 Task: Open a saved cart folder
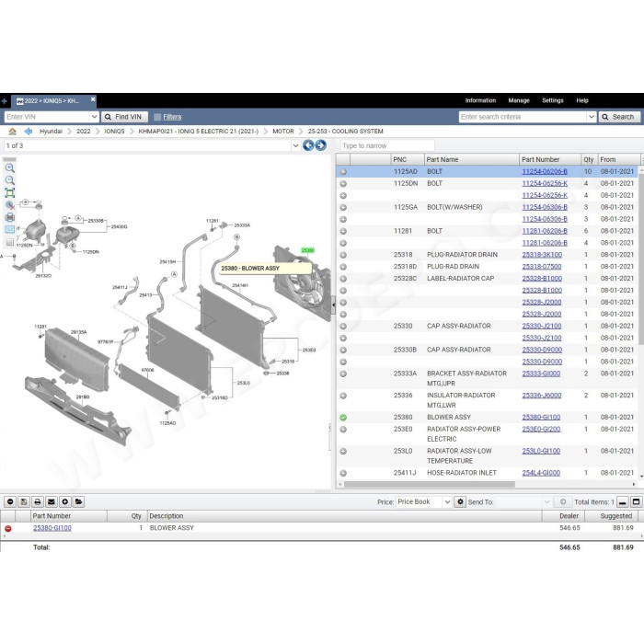tap(78, 501)
